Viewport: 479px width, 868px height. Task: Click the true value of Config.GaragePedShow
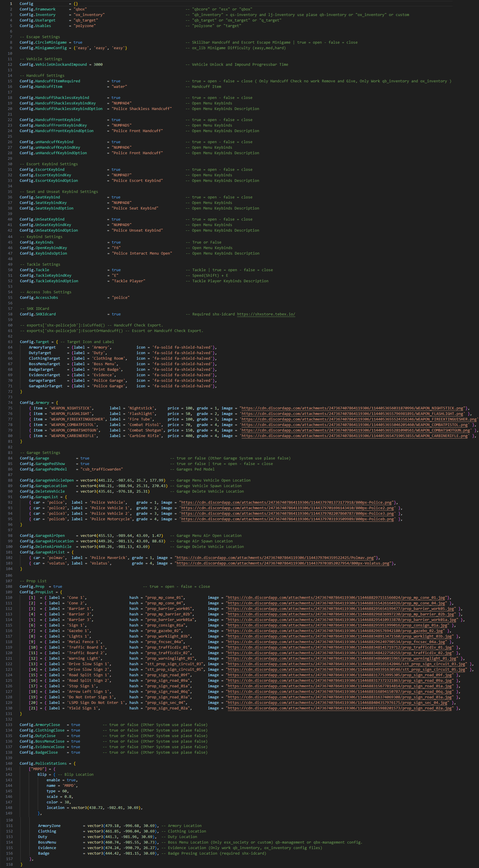point(85,464)
